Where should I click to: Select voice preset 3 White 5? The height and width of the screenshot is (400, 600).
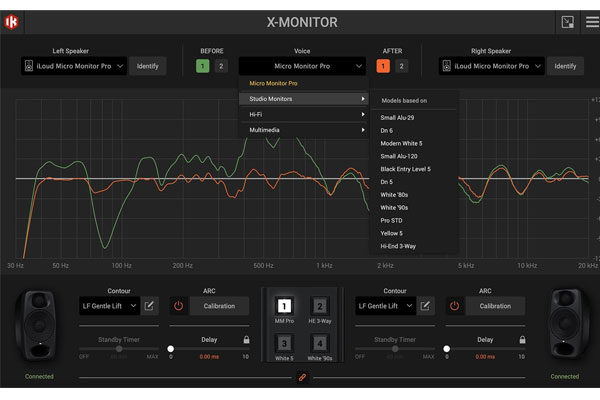coord(284,343)
